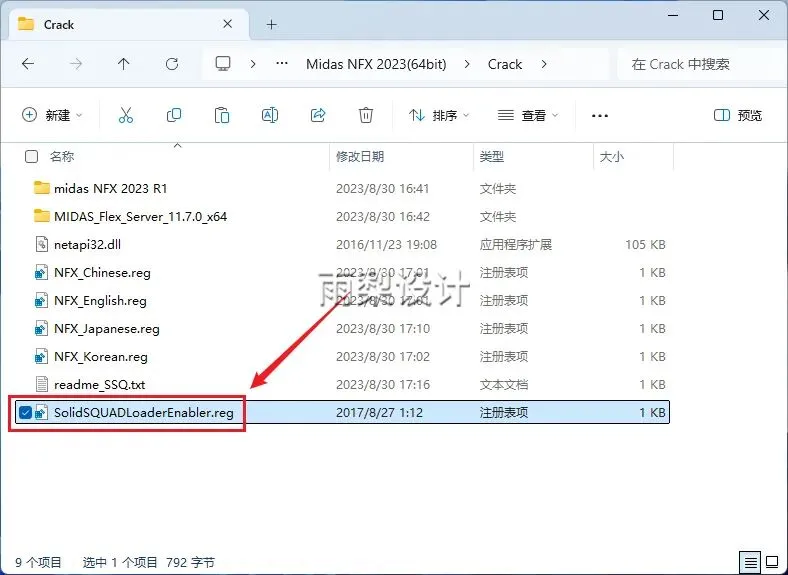Click the Rename icon in toolbar
The height and width of the screenshot is (575, 788).
(x=270, y=115)
